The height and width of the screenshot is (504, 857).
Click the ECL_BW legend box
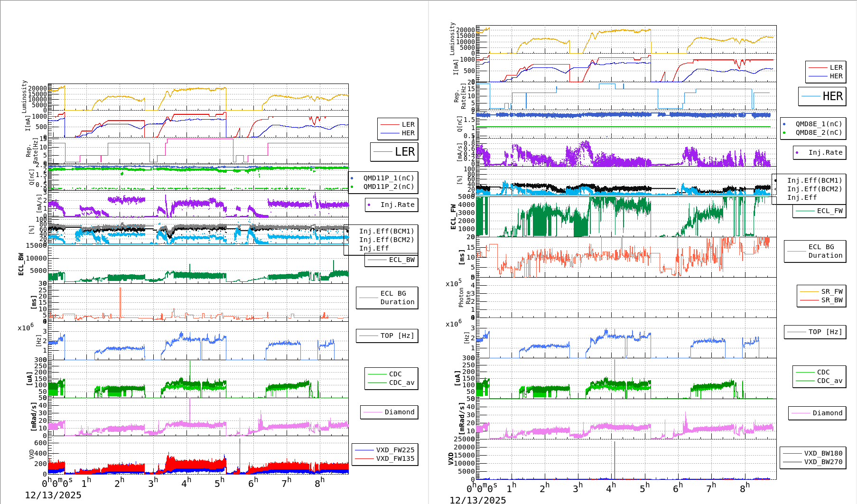coord(391,260)
